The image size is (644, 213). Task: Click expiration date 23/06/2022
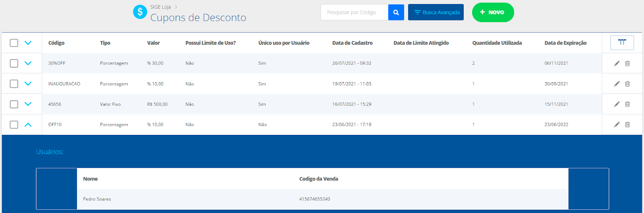pos(556,124)
